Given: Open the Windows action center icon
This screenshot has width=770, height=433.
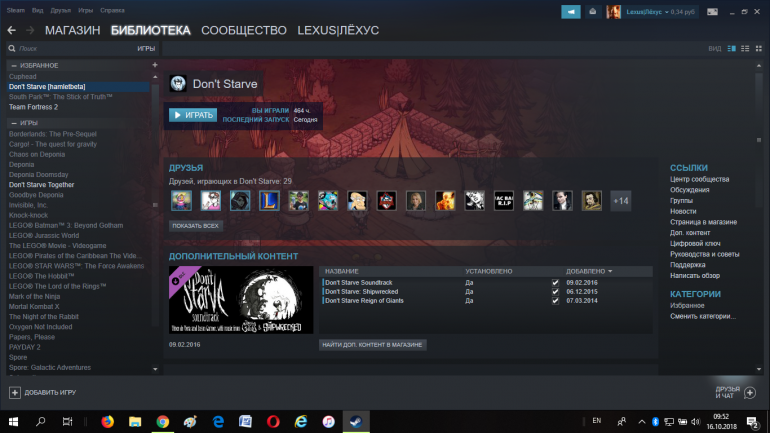Looking at the screenshot, I should point(752,422).
